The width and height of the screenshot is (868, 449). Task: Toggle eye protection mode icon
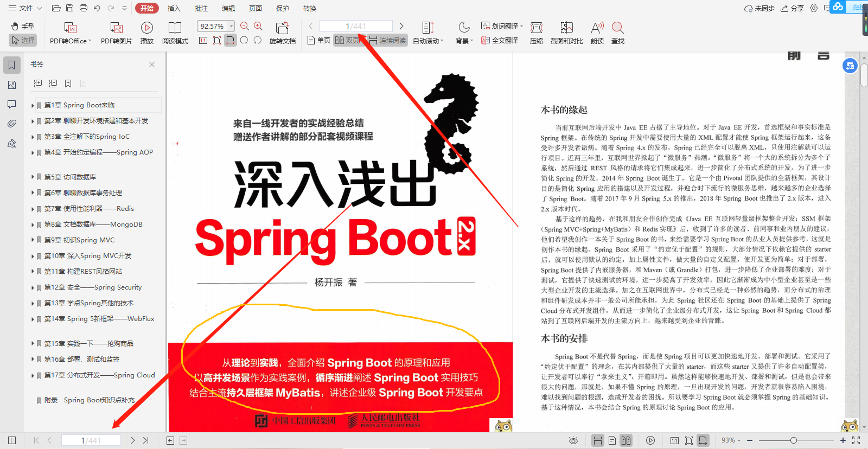tap(573, 440)
